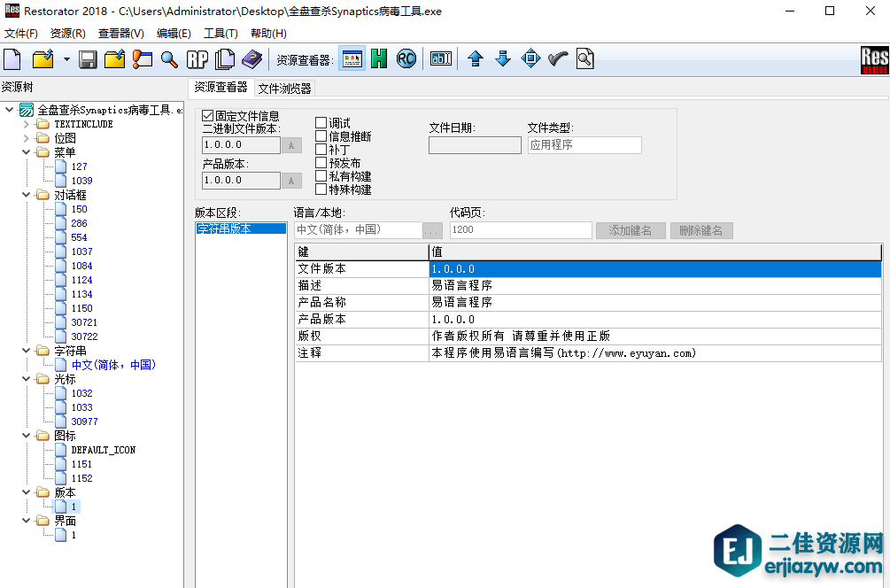
Task: Expand the TEXTINCLUDE folder node
Action: coord(26,124)
